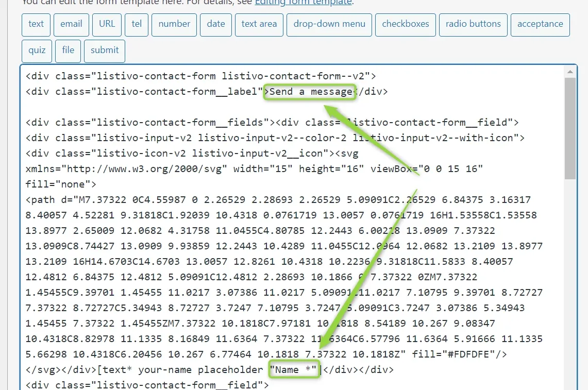Add a date field tag
588x390 pixels.
[215, 25]
